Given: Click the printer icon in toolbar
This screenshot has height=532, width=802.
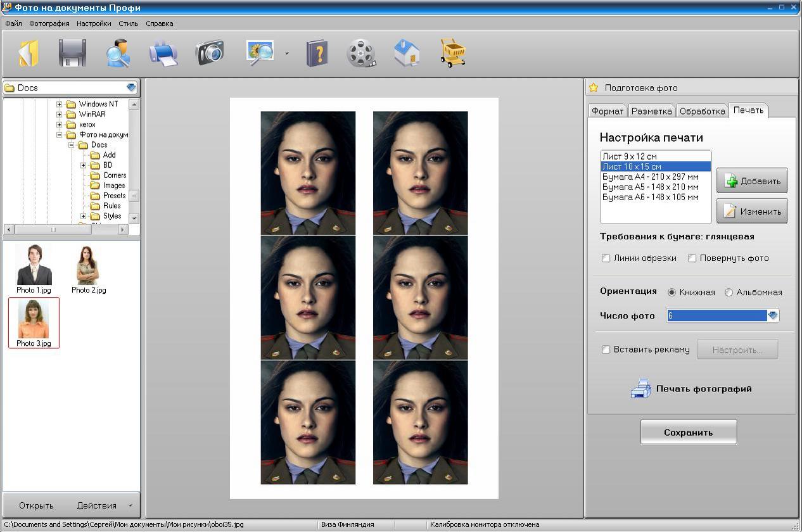Looking at the screenshot, I should [163, 53].
